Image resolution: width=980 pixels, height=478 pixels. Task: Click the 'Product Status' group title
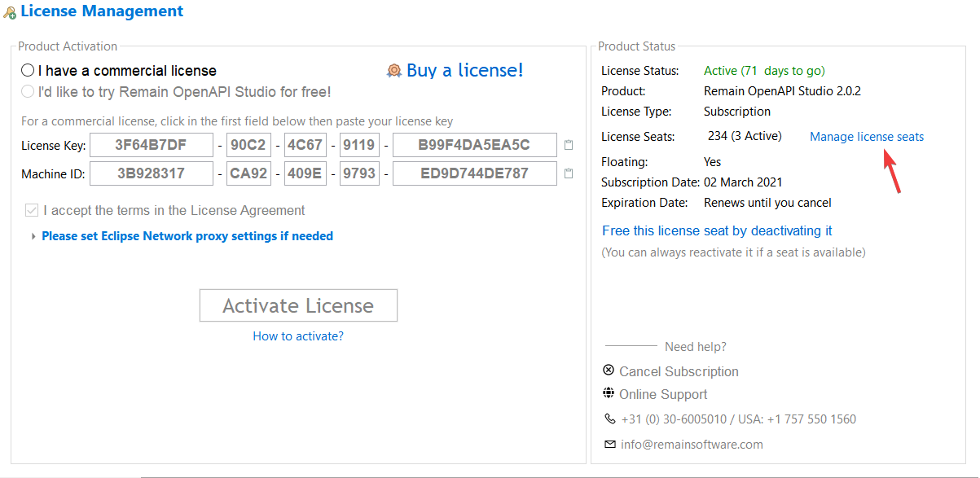click(x=637, y=46)
